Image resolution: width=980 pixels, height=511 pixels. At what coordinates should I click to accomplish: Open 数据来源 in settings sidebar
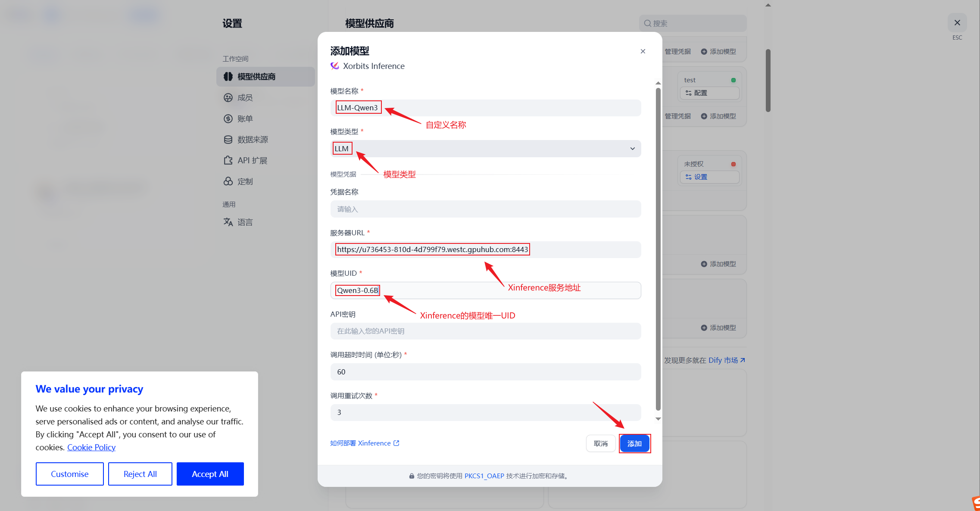pyautogui.click(x=265, y=140)
